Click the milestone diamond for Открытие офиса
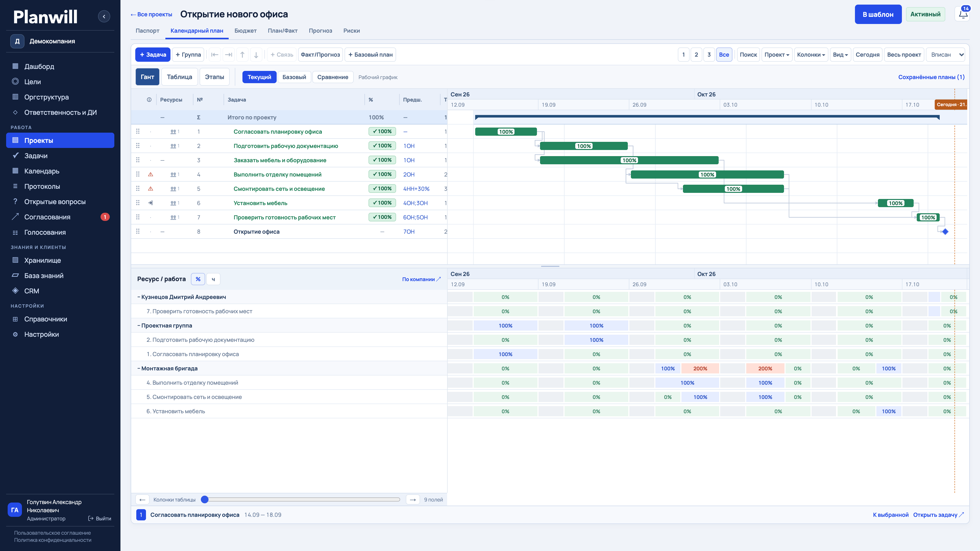This screenshot has height=551, width=980. tap(945, 232)
